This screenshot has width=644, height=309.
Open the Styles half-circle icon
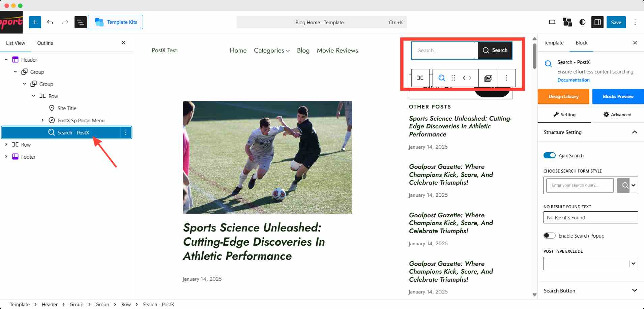click(582, 22)
